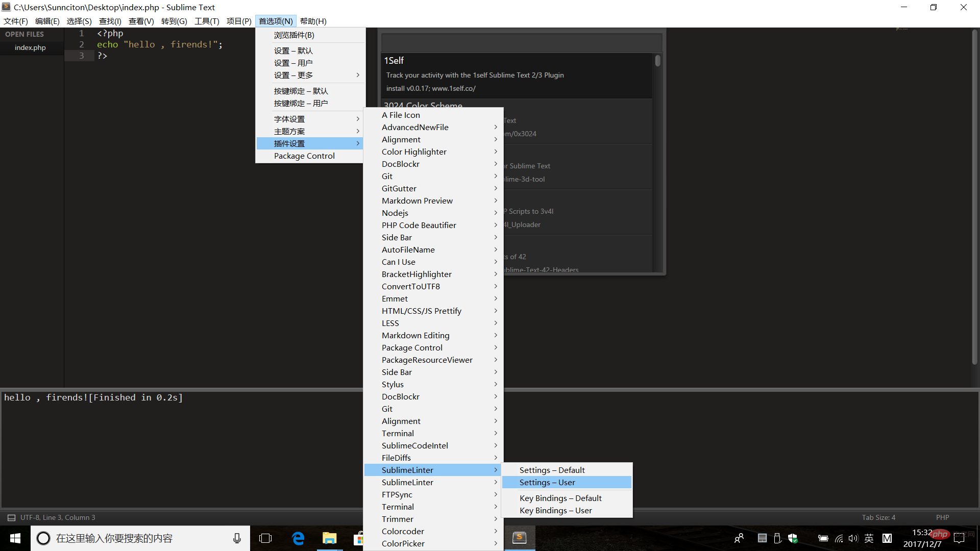Open Microsoft Edge from the taskbar
This screenshot has height=551, width=980.
click(298, 538)
